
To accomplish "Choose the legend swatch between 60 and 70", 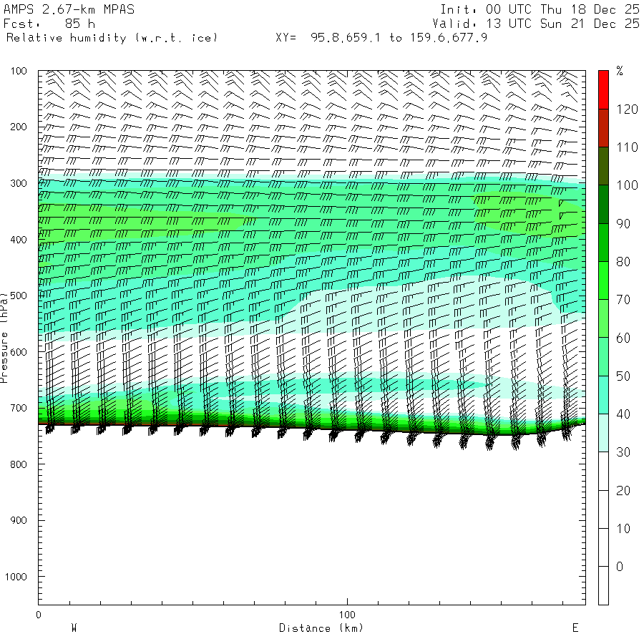I will (603, 318).
